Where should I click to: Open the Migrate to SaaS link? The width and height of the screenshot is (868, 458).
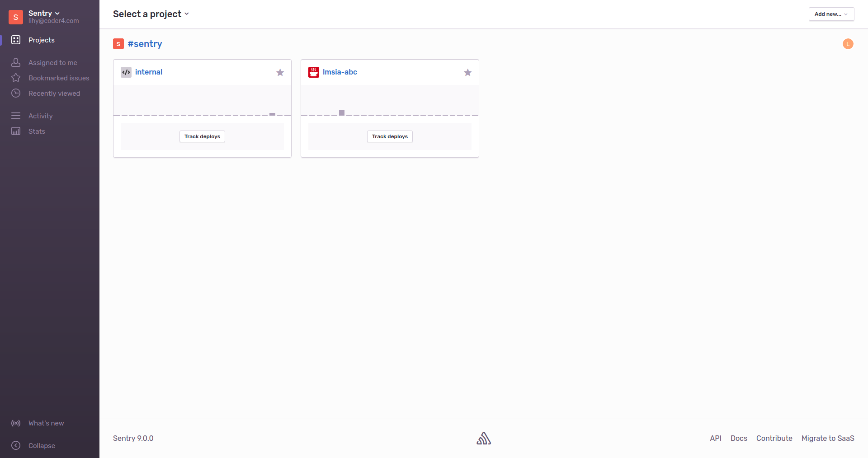click(827, 438)
